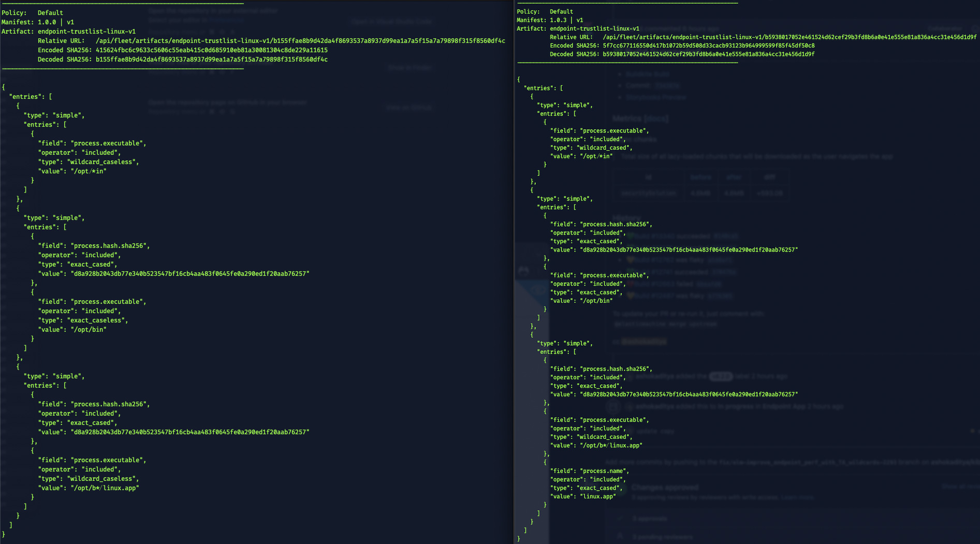Click the "exact_caseless" type line in left pane
980x544 pixels.
83,320
